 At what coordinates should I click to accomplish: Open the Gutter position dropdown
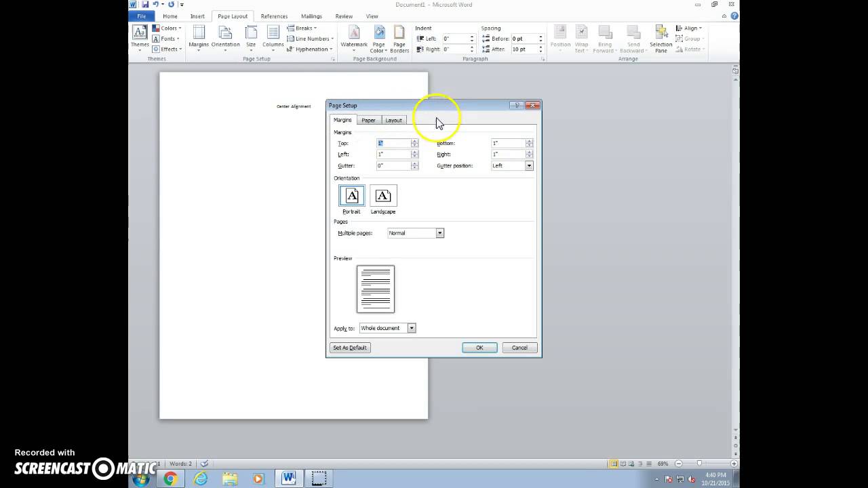tap(529, 165)
